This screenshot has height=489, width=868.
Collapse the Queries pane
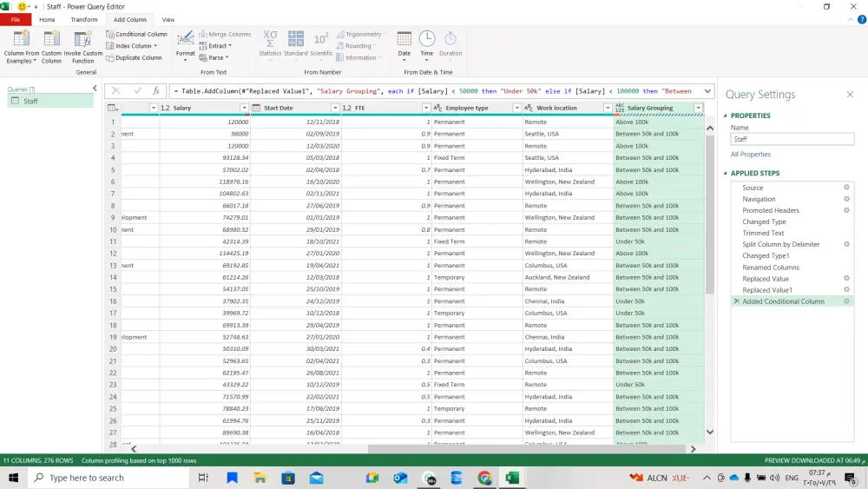tap(95, 89)
